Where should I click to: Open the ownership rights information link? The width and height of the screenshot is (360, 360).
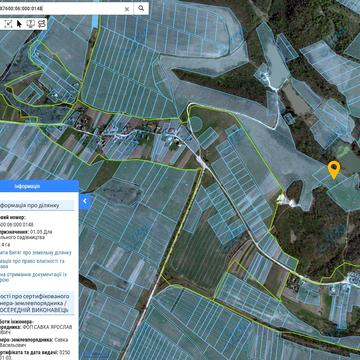coord(32,263)
